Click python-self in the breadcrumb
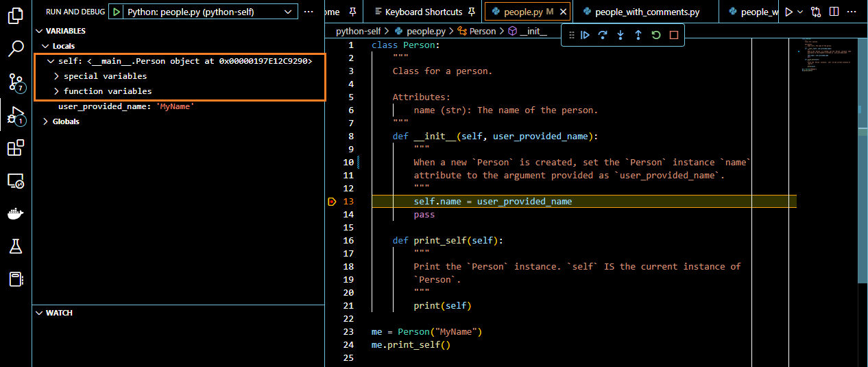868x367 pixels. [x=358, y=31]
